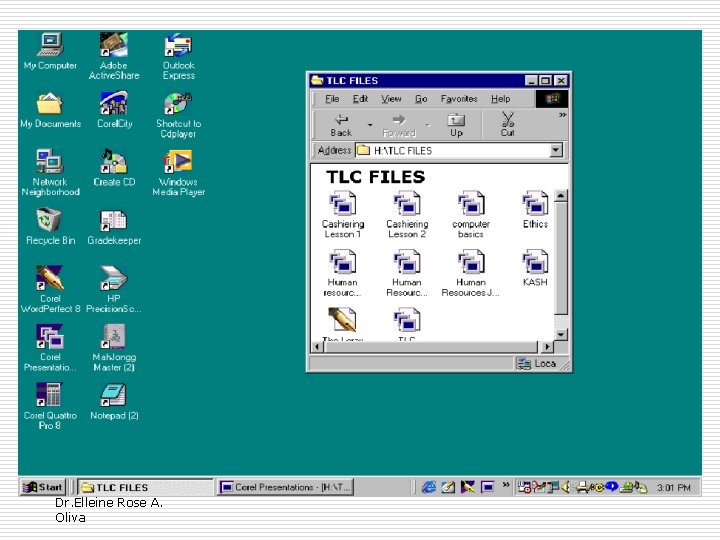
Task: Click the vertical scrollbar down arrow
Action: pyautogui.click(x=561, y=334)
